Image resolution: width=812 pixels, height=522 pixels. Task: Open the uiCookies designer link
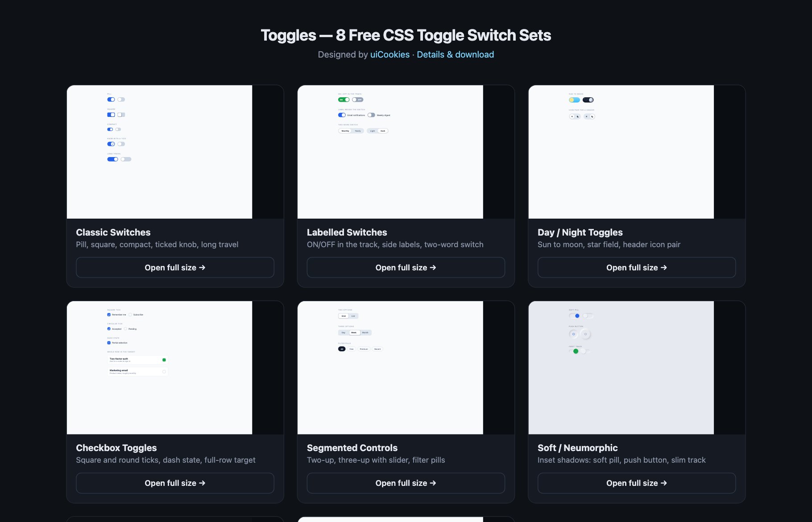coord(389,54)
